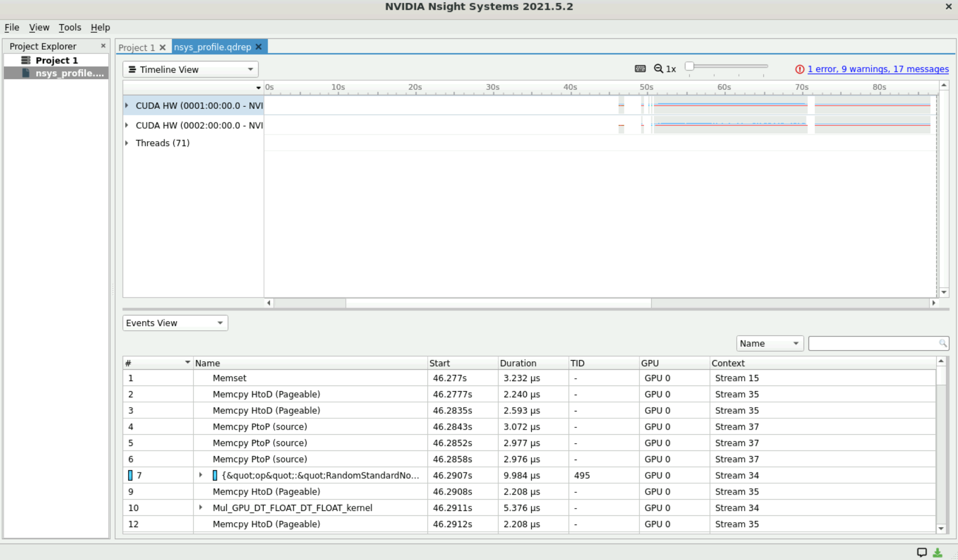This screenshot has height=560, width=958.
Task: Click the green download icon in status bar
Action: click(938, 553)
